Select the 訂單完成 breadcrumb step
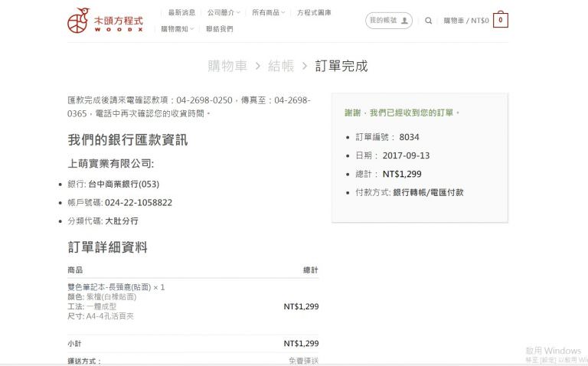The width and height of the screenshot is (588, 366). pos(341,66)
